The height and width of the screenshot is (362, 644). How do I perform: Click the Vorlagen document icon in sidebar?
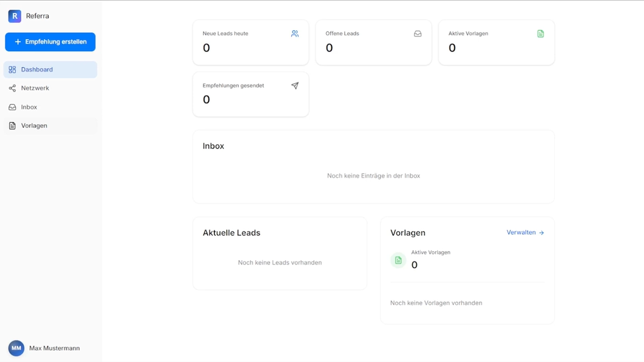[13, 126]
